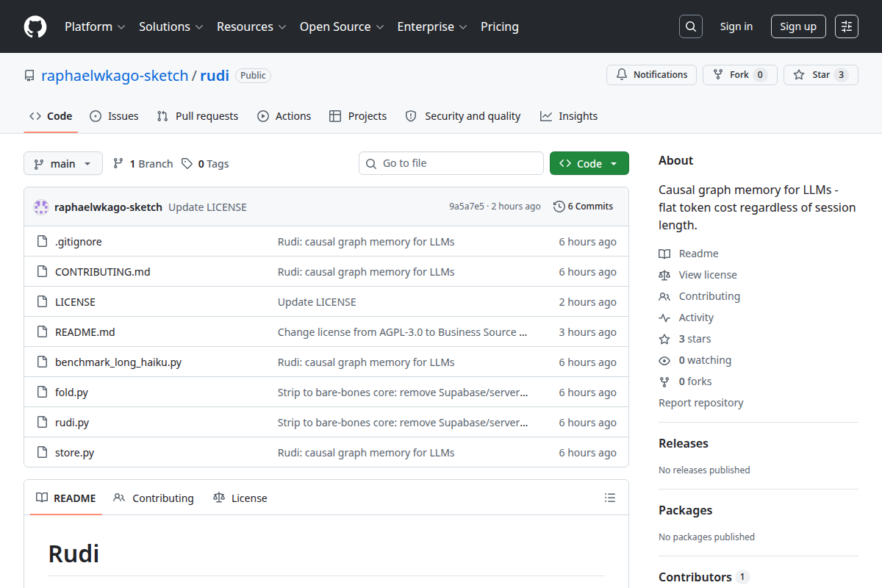Viewport: 882px width, 588px height.
Task: Click the Go to file search field
Action: [x=451, y=163]
